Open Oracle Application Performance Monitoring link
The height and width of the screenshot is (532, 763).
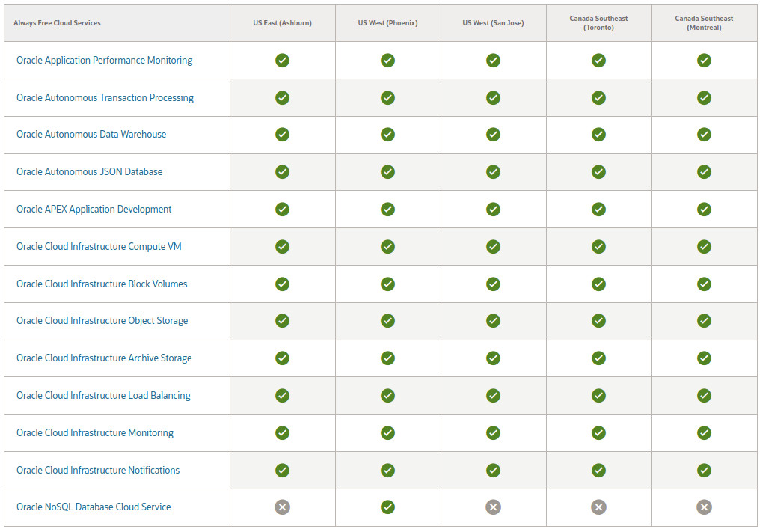[x=105, y=61]
